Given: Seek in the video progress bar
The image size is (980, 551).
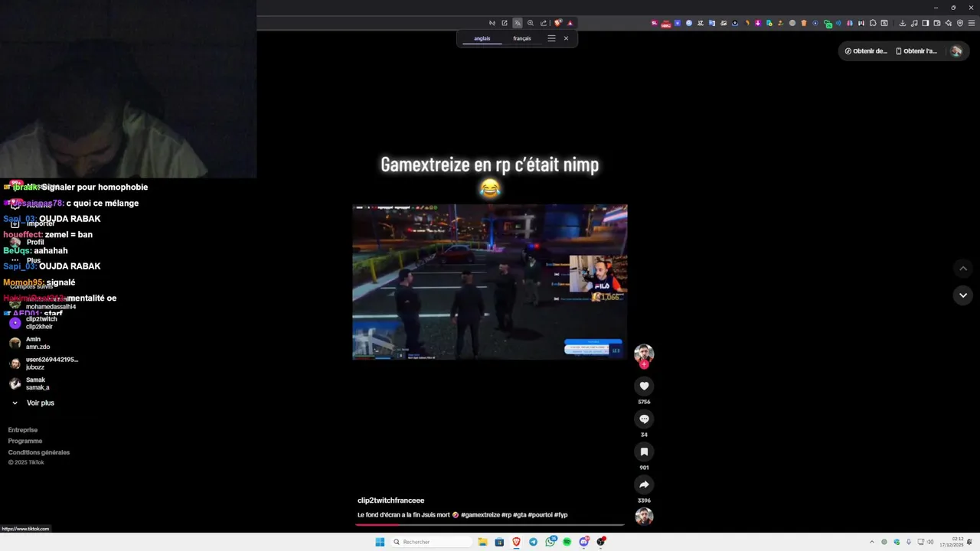Looking at the screenshot, I should [x=490, y=525].
